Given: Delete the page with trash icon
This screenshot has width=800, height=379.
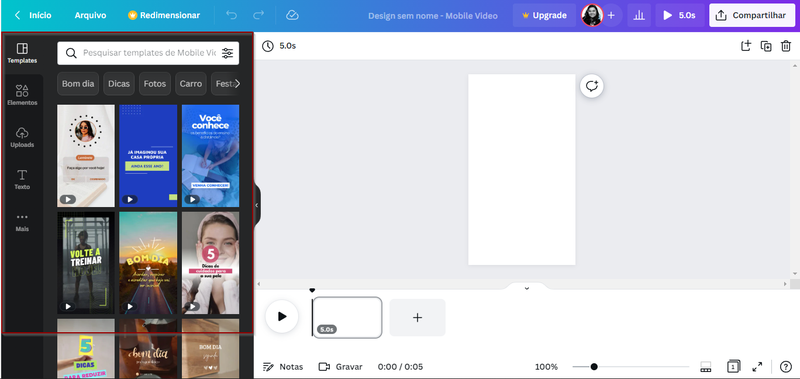Looking at the screenshot, I should [x=786, y=46].
